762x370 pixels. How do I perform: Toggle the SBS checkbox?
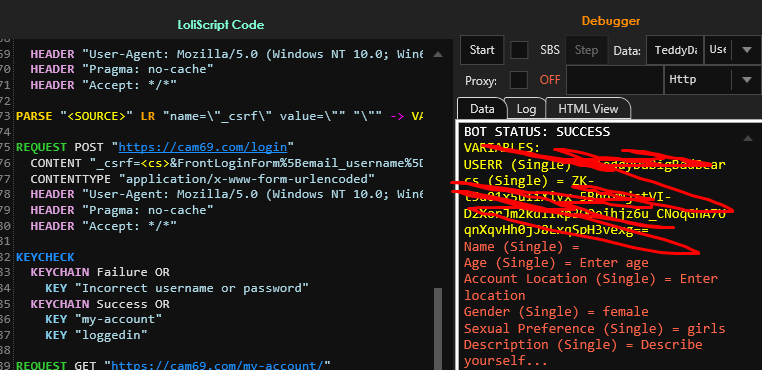click(519, 50)
